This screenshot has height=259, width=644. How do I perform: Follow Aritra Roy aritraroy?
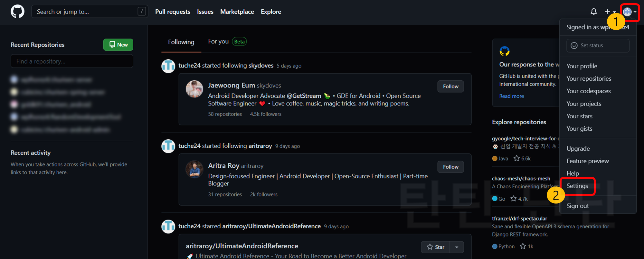click(x=450, y=167)
